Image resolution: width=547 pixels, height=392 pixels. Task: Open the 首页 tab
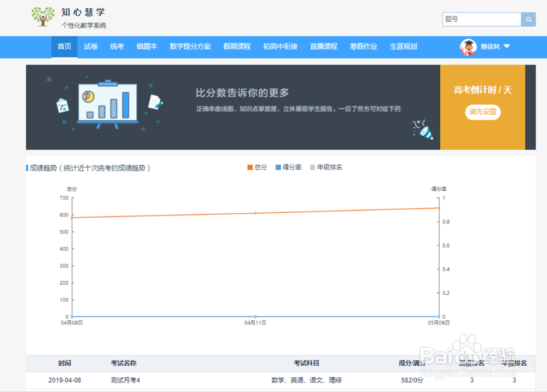[x=65, y=46]
